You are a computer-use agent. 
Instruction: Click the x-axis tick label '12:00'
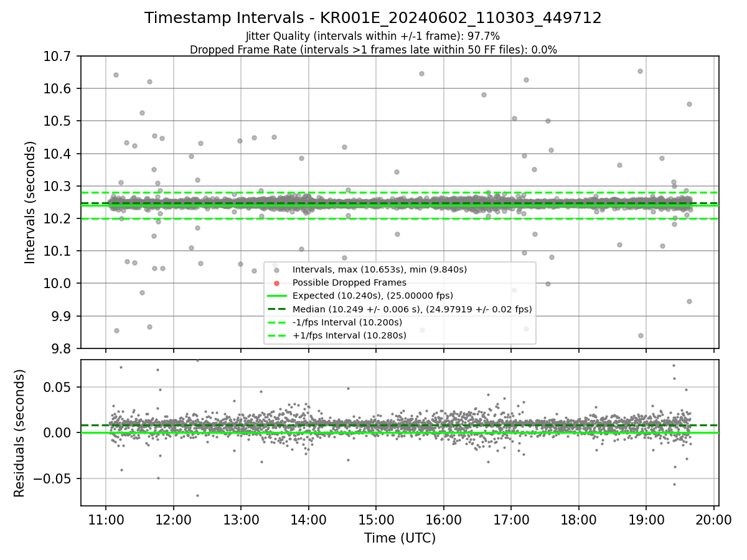[173, 520]
